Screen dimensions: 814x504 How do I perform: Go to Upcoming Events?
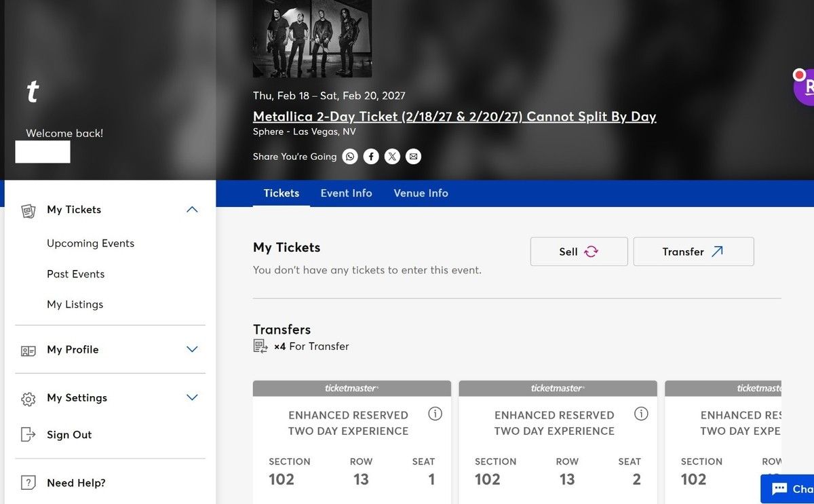point(90,244)
